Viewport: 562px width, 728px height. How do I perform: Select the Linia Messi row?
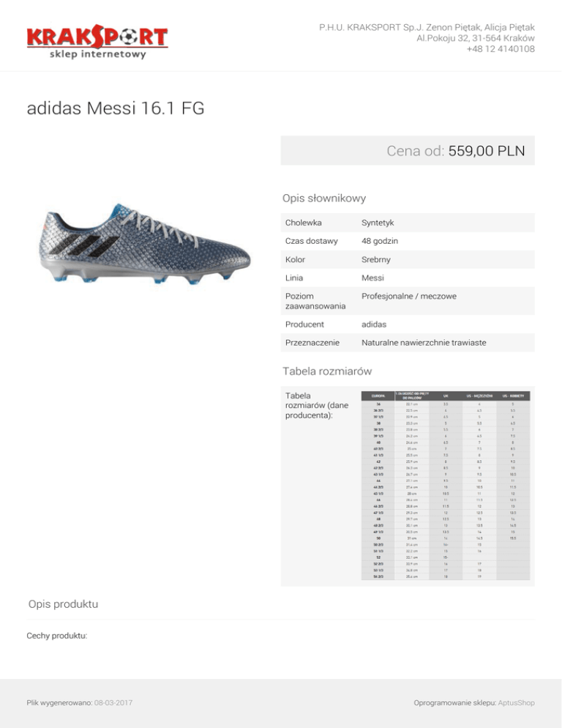408,278
